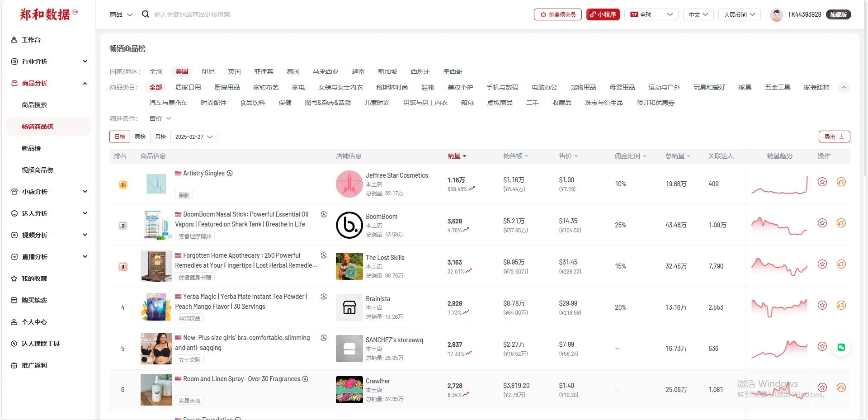868x420 pixels.
Task: Favorite the BoomBoom Nasal Stick star icon
Action: [x=822, y=223]
